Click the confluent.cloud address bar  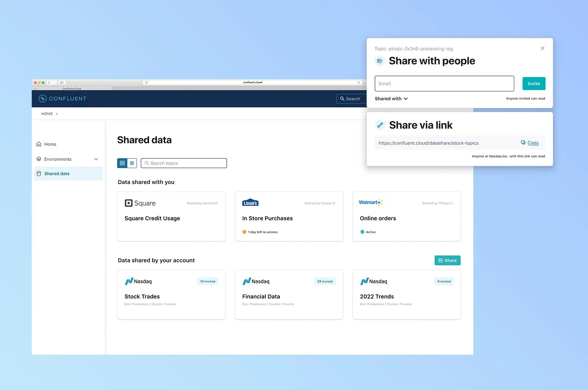252,82
